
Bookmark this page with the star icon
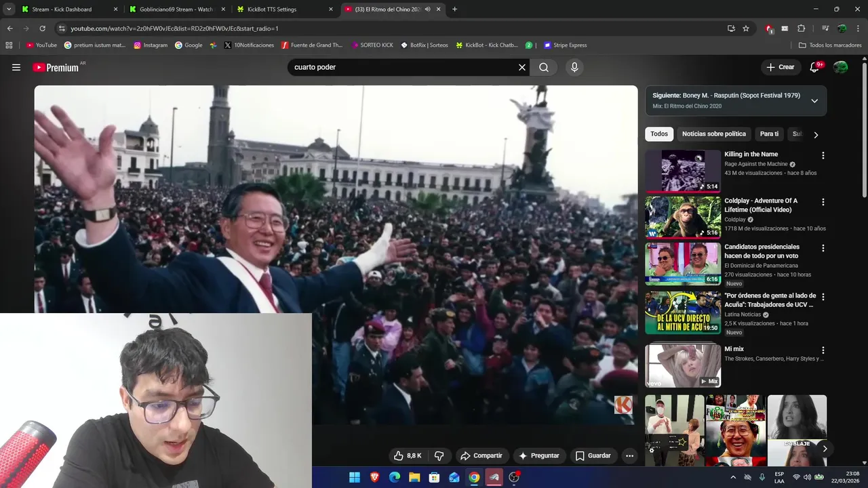tap(746, 28)
